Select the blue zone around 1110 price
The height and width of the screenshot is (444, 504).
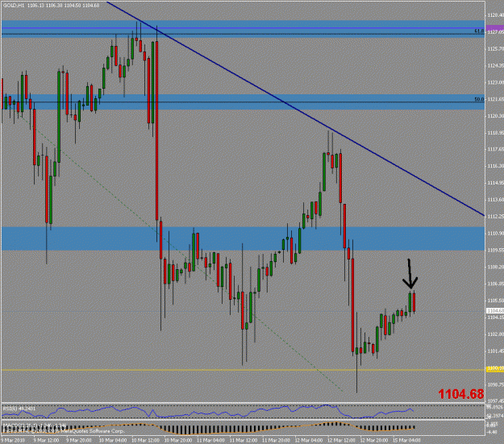(243, 239)
